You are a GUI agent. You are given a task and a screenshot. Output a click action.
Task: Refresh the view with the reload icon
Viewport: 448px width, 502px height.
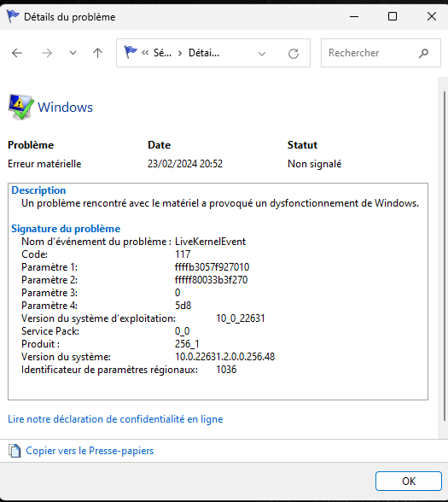[x=294, y=54]
